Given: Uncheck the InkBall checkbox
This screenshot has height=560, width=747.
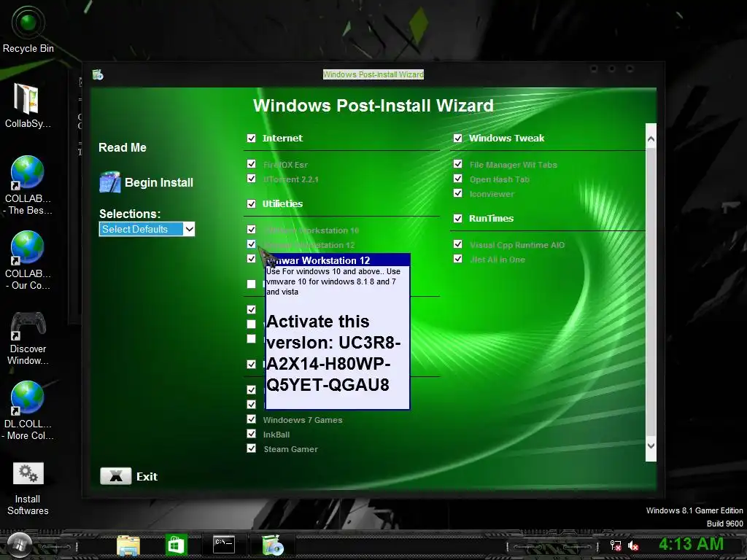Looking at the screenshot, I should (x=251, y=434).
